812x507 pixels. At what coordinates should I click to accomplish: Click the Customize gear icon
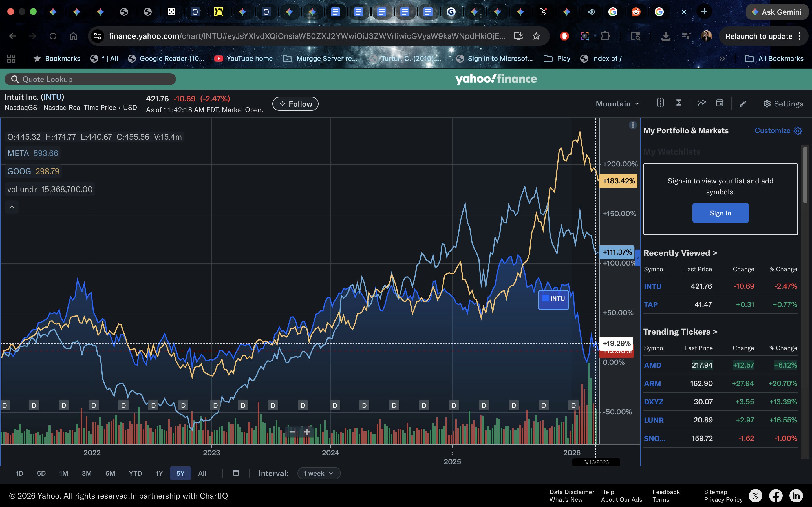pos(798,131)
